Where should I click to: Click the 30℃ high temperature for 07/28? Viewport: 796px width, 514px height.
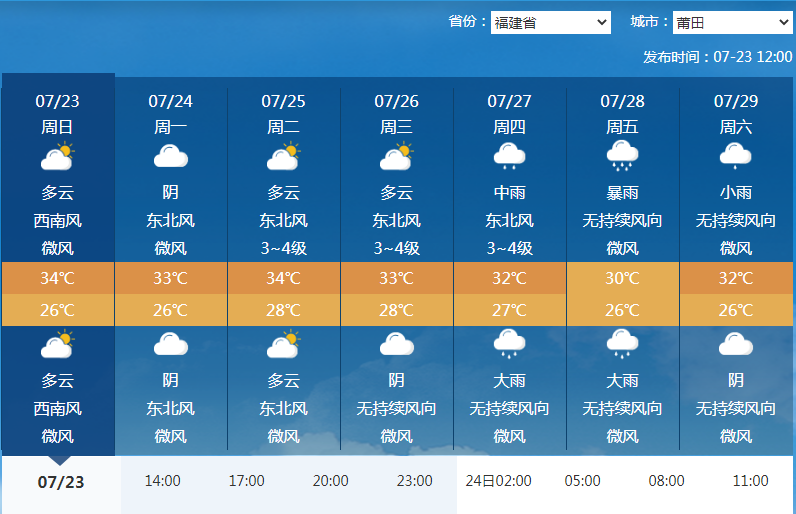click(622, 278)
